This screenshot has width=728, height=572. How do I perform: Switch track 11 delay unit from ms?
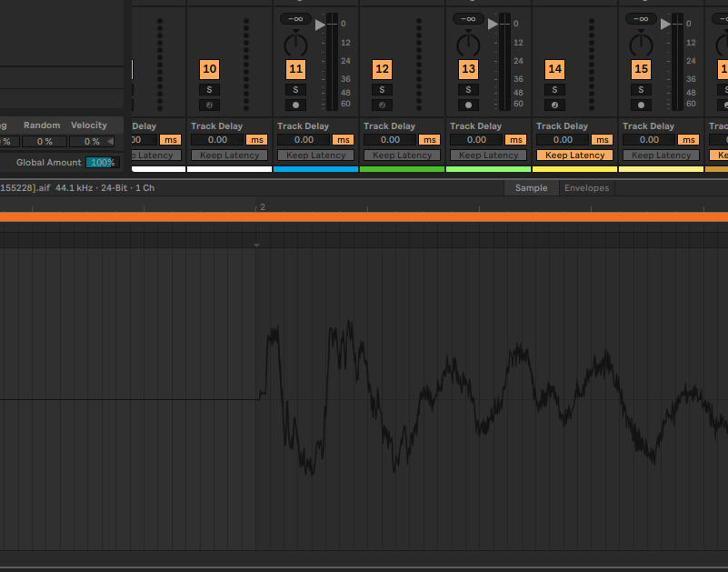pyautogui.click(x=344, y=140)
